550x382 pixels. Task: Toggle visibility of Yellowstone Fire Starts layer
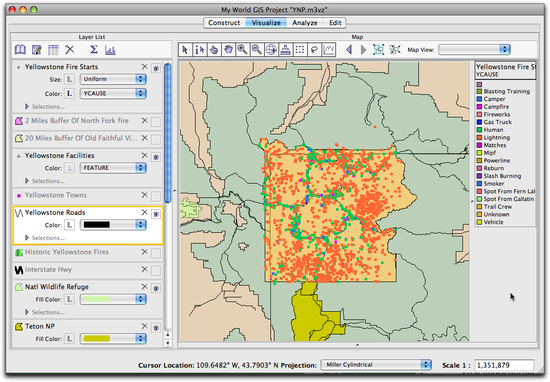click(156, 68)
